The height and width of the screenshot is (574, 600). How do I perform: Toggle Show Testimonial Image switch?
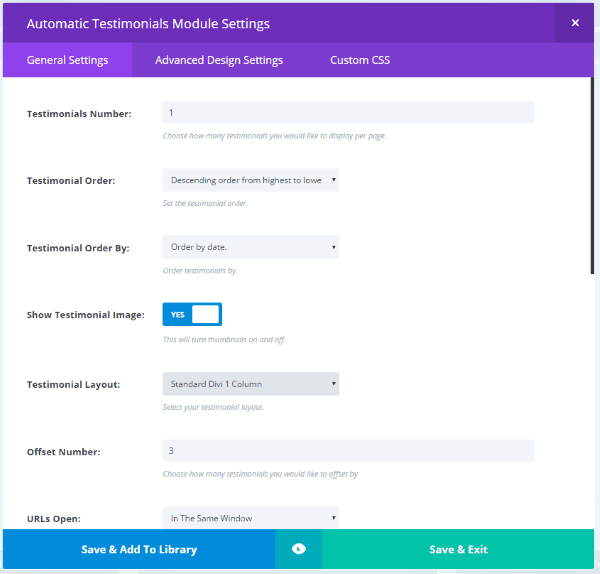pyautogui.click(x=192, y=314)
